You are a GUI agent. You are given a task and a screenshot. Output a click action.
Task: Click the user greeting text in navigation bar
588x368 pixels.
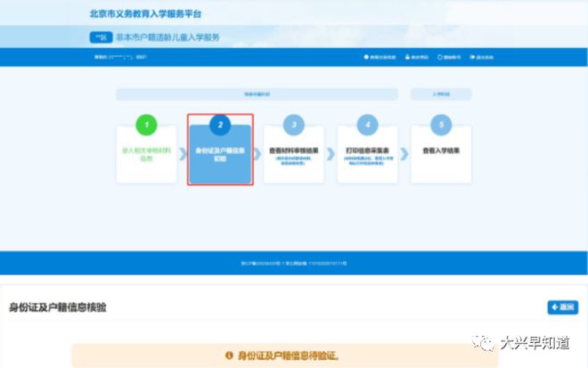tap(120, 57)
